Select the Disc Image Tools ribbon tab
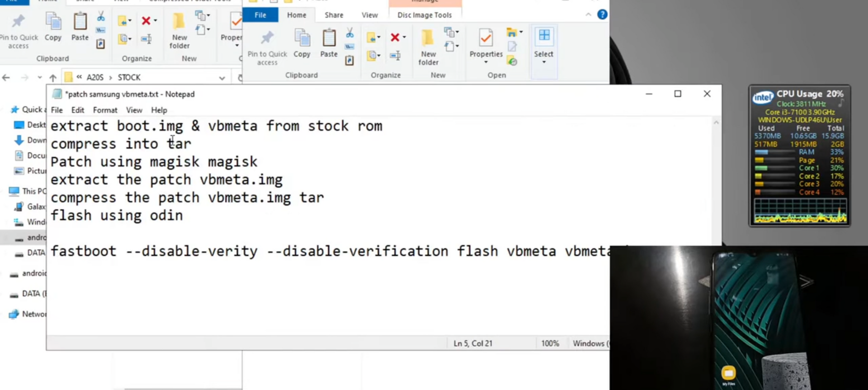The image size is (868, 390). 425,15
